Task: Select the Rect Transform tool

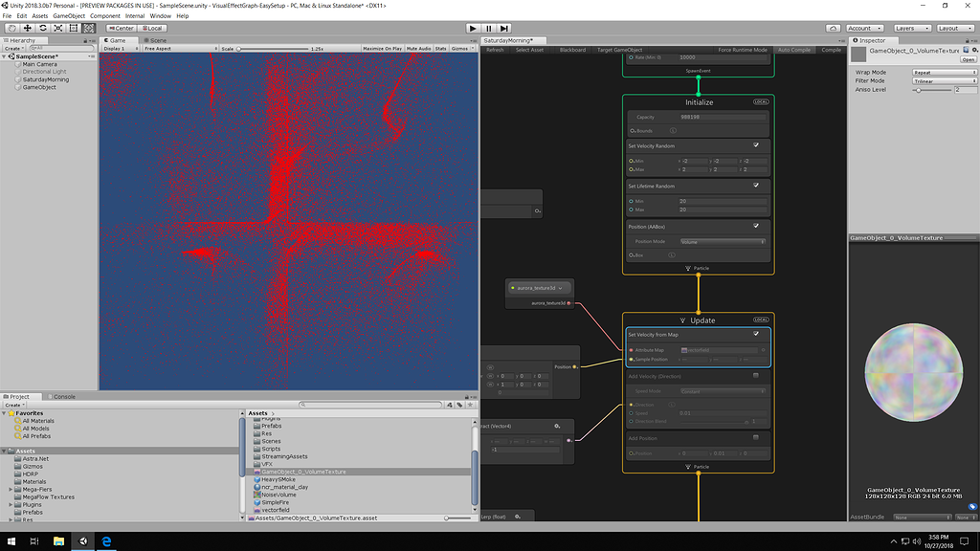Action: [x=73, y=28]
